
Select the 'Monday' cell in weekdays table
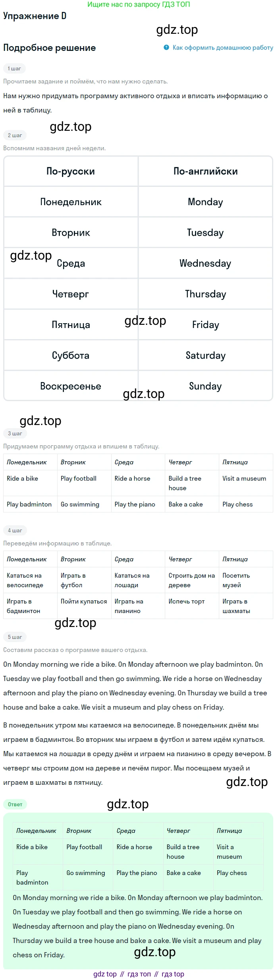[x=205, y=202]
